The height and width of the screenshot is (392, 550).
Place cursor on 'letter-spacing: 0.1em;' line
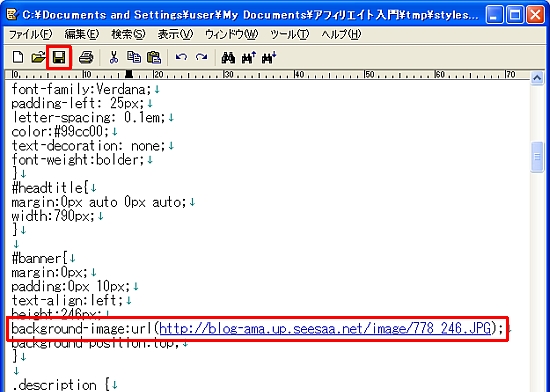pyautogui.click(x=88, y=117)
